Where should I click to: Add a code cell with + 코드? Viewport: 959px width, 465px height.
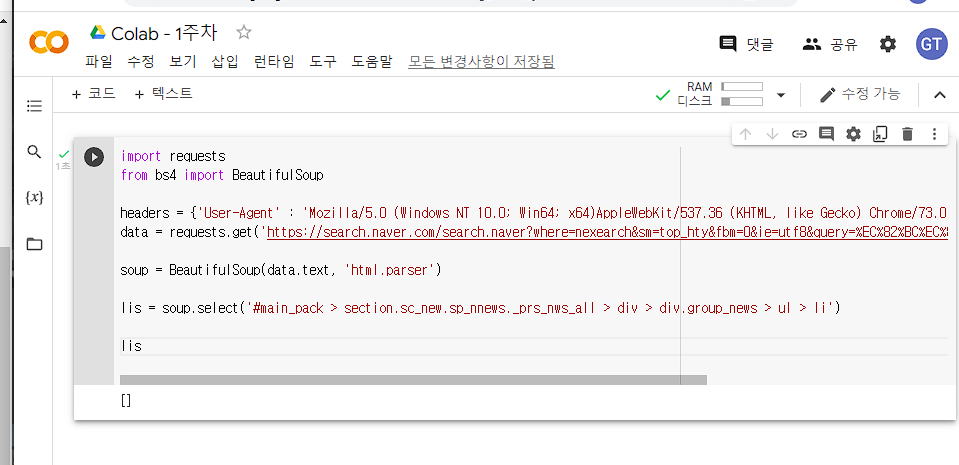[94, 94]
